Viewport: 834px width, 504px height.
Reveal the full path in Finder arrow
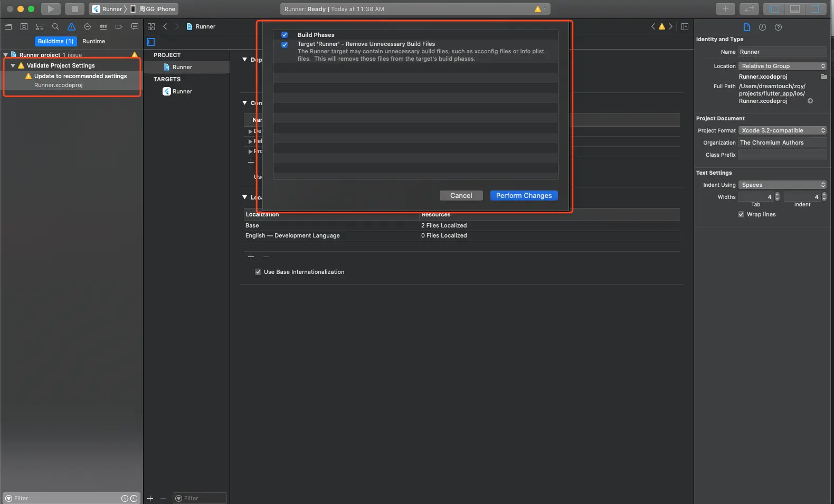point(810,101)
